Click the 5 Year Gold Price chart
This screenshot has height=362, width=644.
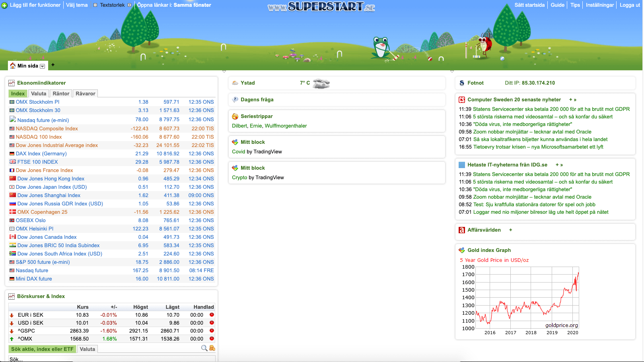pos(519,297)
